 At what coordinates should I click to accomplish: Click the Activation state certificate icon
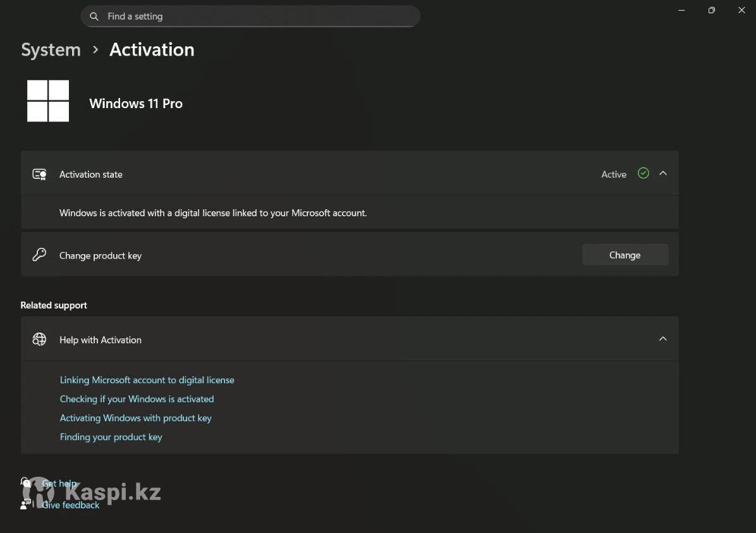pos(39,175)
